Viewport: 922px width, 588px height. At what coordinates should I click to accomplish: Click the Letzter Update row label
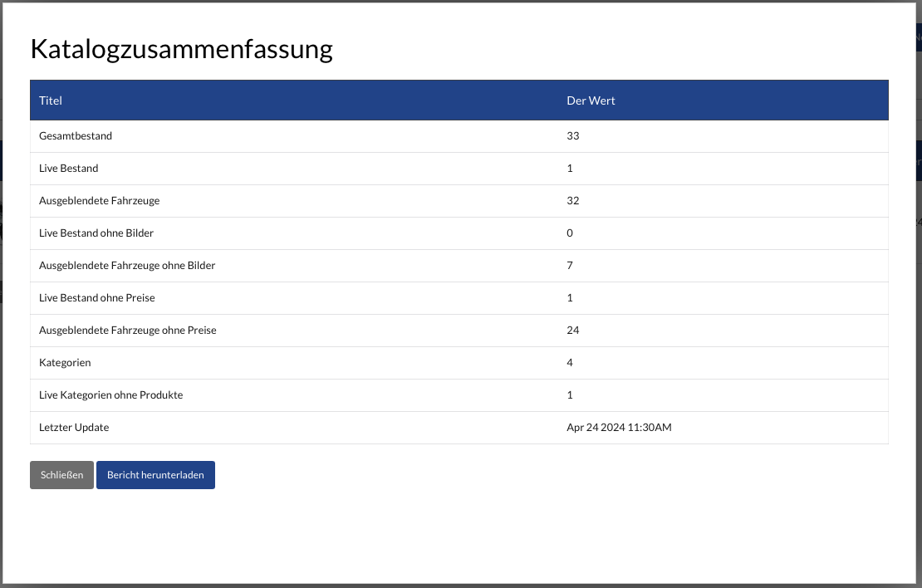74,427
